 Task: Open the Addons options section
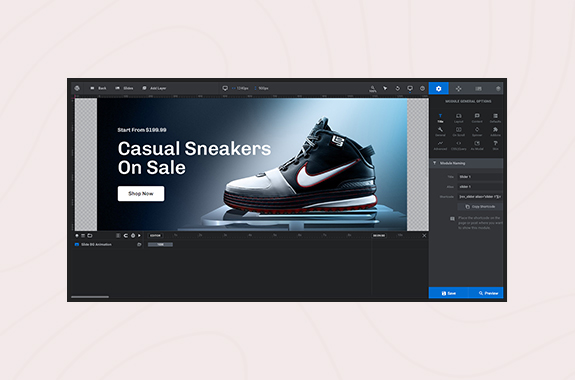point(495,132)
